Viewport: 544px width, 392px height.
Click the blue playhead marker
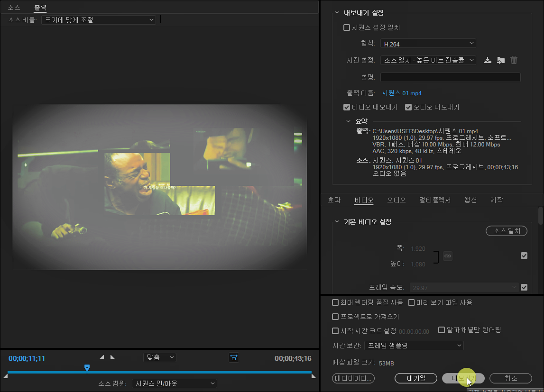point(87,367)
